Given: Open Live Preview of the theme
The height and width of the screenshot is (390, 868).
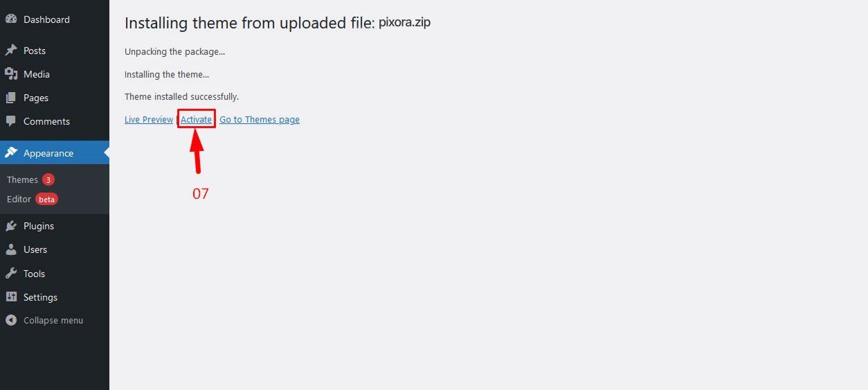Looking at the screenshot, I should [149, 119].
